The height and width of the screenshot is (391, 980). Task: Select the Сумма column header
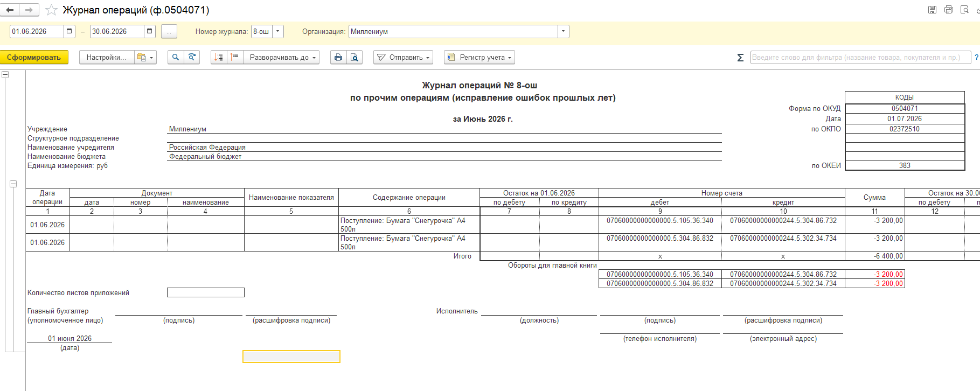coord(874,198)
